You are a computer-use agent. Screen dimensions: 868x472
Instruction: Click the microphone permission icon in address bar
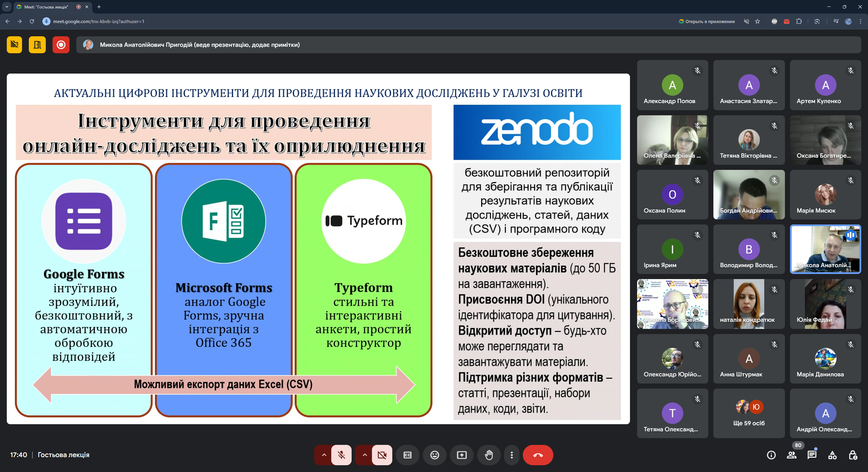pyautogui.click(x=46, y=21)
